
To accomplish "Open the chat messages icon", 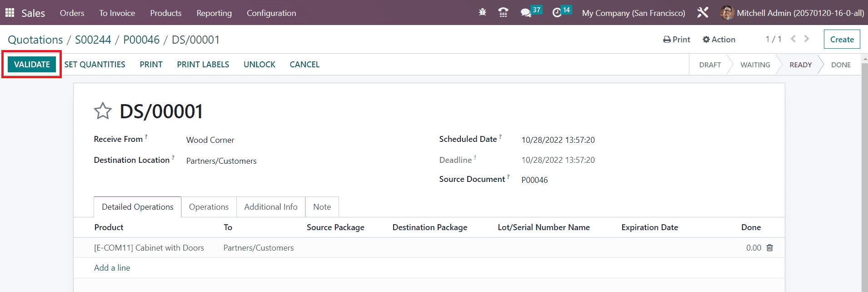I will click(x=526, y=13).
